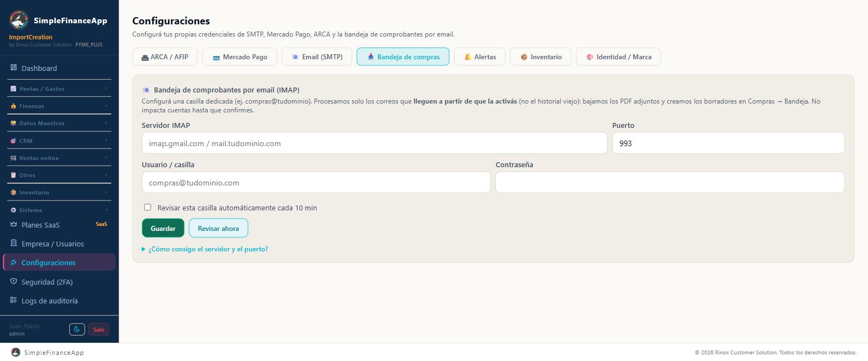The image size is (868, 361).
Task: Focus the Puerto field showing 993
Action: coord(728,143)
